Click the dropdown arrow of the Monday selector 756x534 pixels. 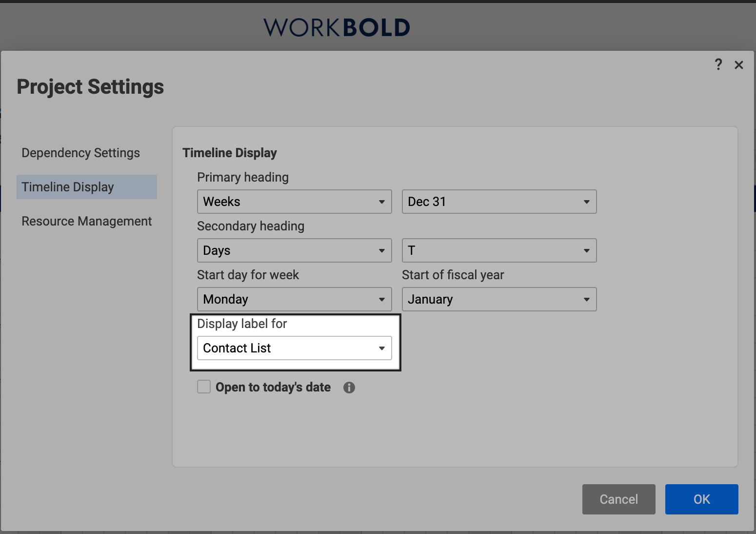[382, 299]
